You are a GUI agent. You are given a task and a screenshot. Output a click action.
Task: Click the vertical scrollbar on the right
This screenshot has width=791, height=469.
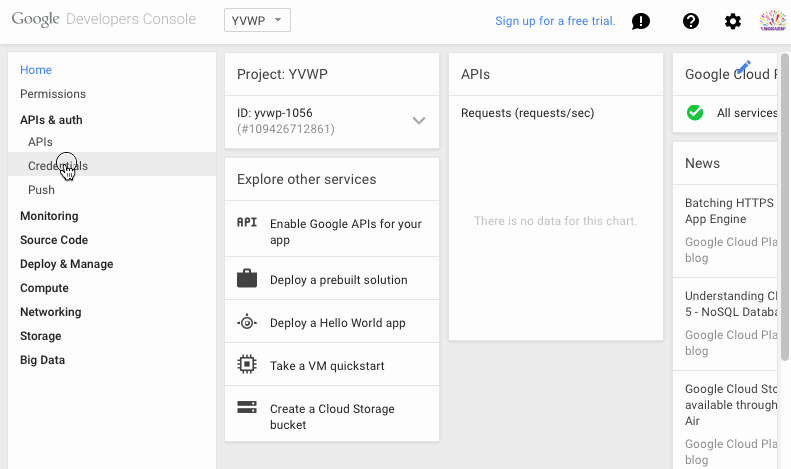click(784, 207)
